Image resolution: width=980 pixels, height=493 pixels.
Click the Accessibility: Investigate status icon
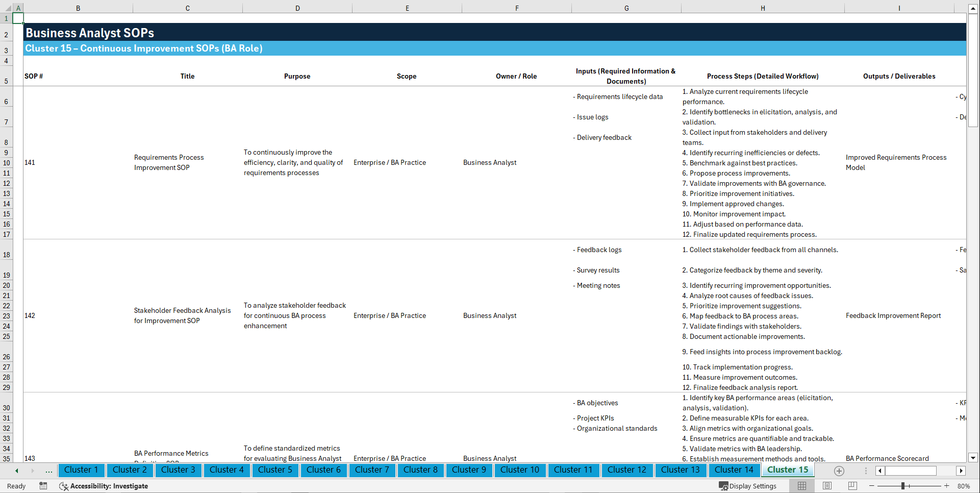click(64, 486)
